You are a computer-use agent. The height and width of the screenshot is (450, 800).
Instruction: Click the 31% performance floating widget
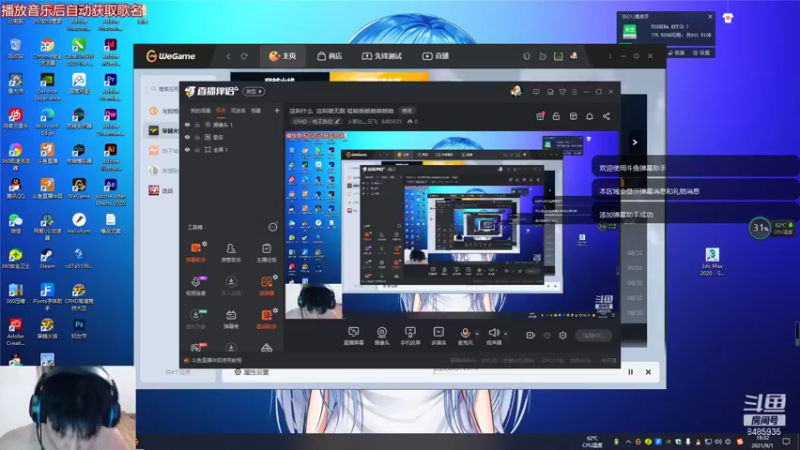(760, 228)
